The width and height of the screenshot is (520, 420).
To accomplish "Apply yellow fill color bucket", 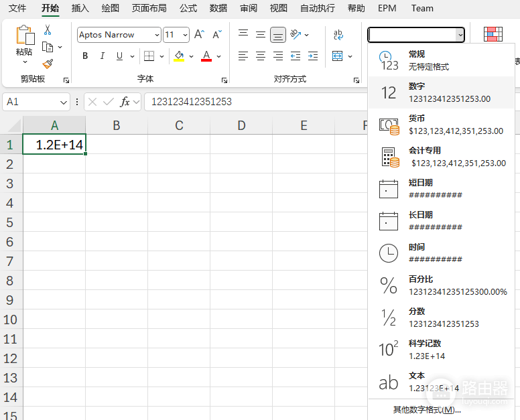I will click(179, 56).
